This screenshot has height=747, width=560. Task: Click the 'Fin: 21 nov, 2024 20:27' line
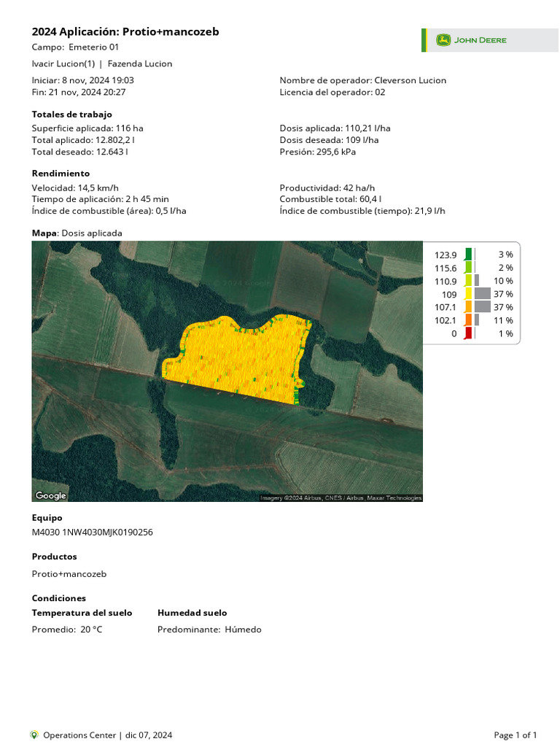pos(79,93)
